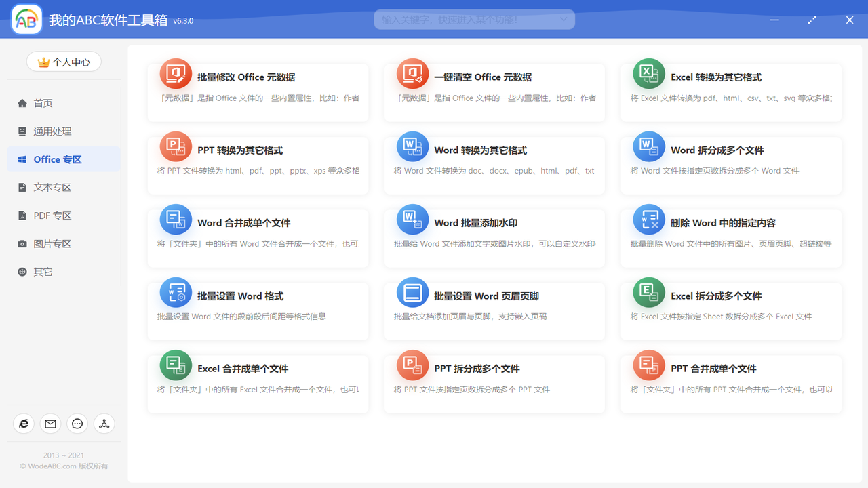Open the Word 转换为其它格式 tool icon
The width and height of the screenshot is (868, 488).
[412, 146]
